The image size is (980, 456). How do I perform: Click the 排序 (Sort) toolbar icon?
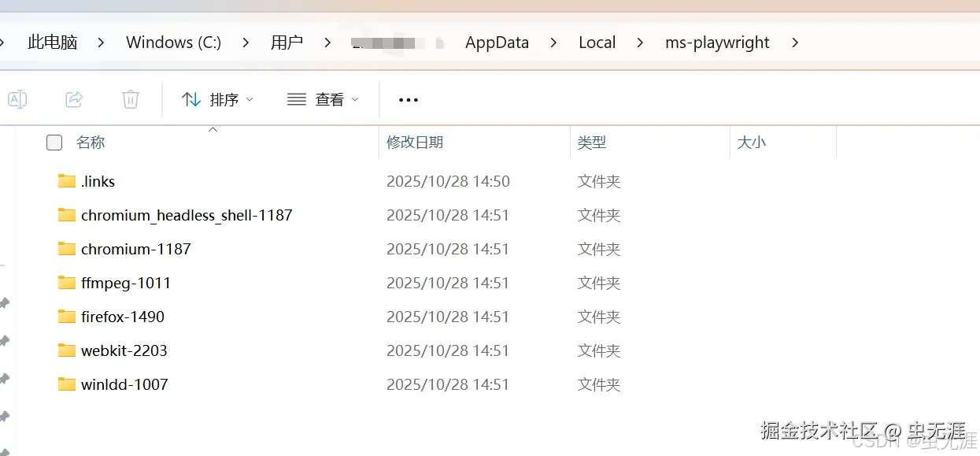pos(191,98)
